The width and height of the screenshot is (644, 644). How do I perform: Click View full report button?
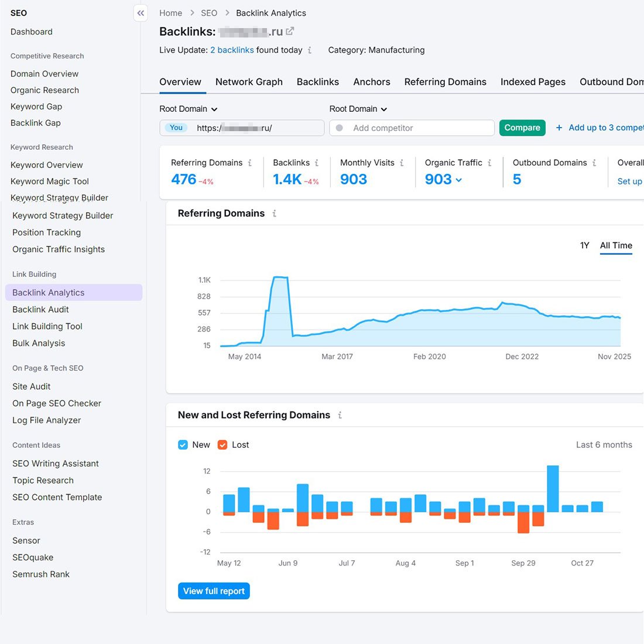click(x=214, y=591)
